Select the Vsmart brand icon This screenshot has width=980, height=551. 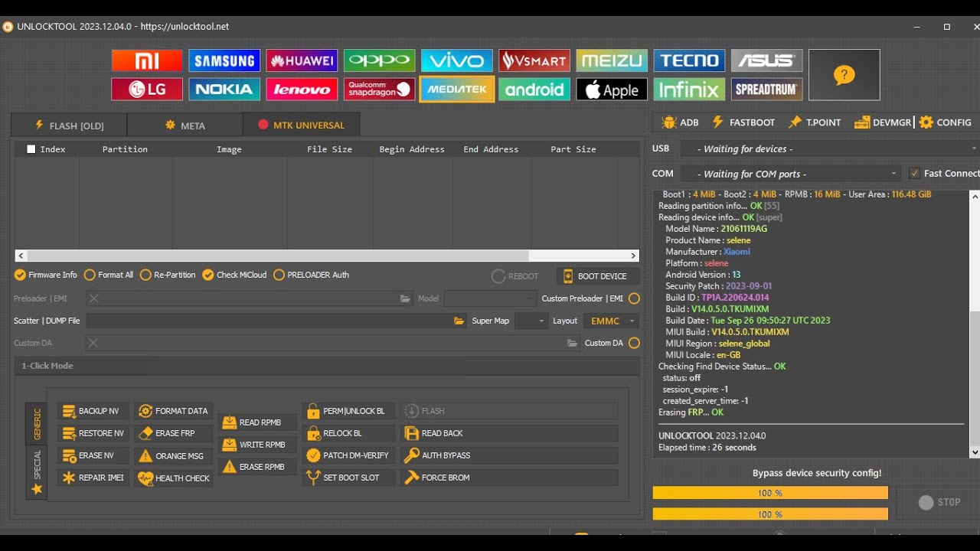click(534, 60)
